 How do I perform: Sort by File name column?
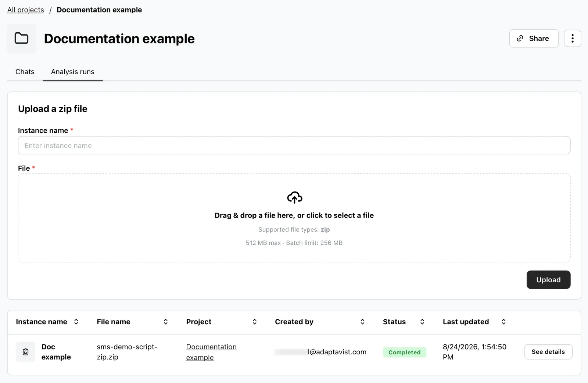coord(166,322)
